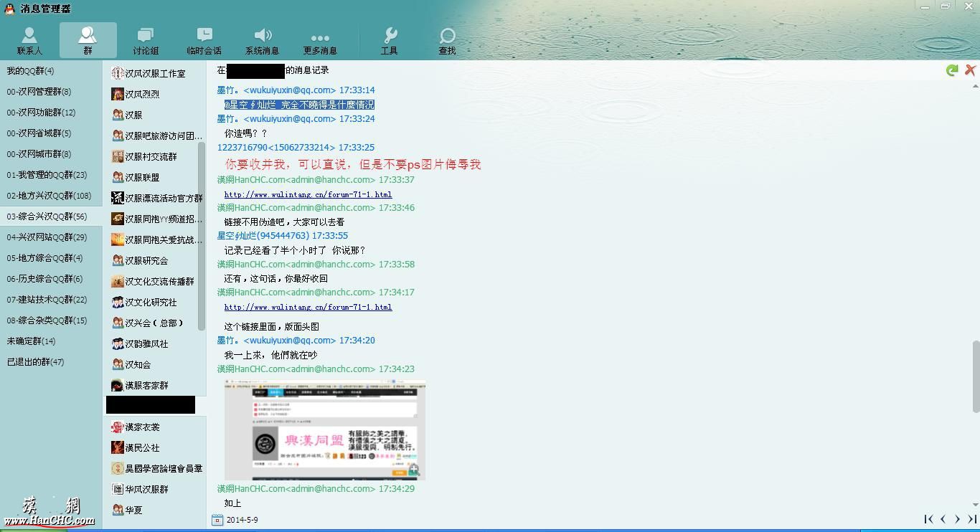Go to the next page of records
Viewport: 980px width, 532px height.
[957, 519]
